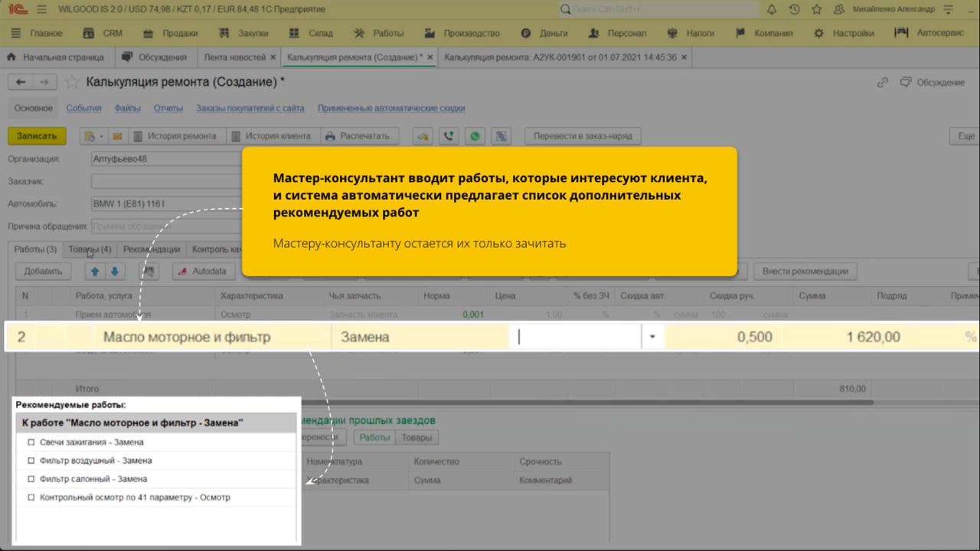Click the phone call icon in toolbar
The width and height of the screenshot is (980, 551).
pos(449,136)
